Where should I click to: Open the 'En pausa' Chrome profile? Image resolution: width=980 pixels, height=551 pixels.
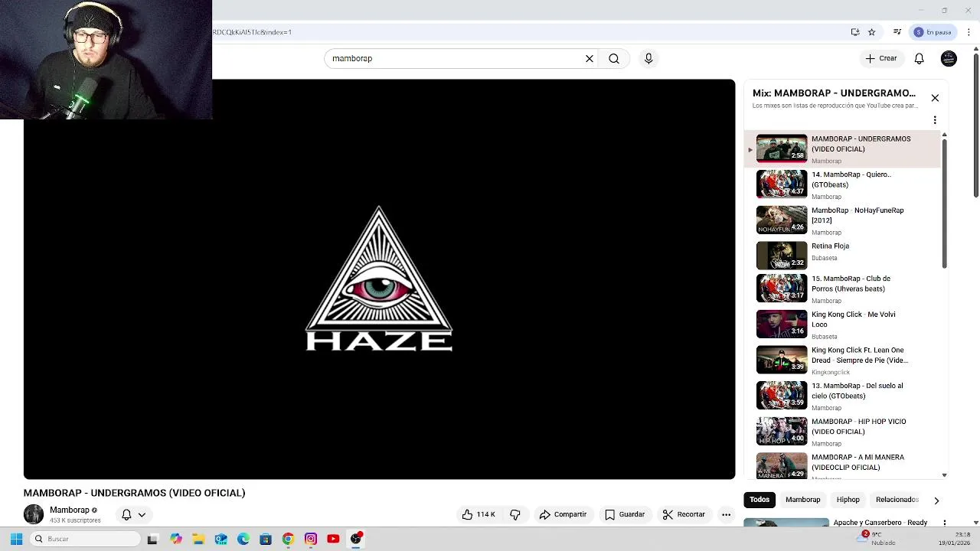[933, 32]
